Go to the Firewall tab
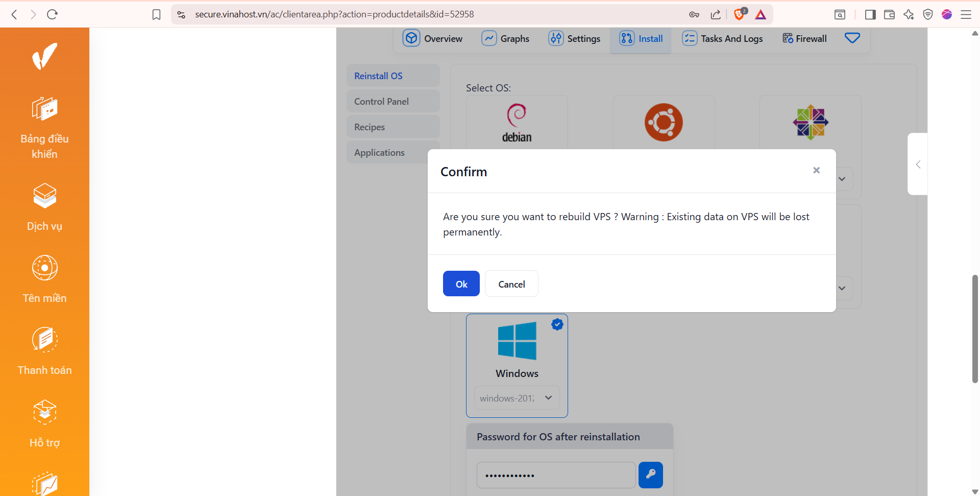Image resolution: width=980 pixels, height=496 pixels. [x=805, y=38]
